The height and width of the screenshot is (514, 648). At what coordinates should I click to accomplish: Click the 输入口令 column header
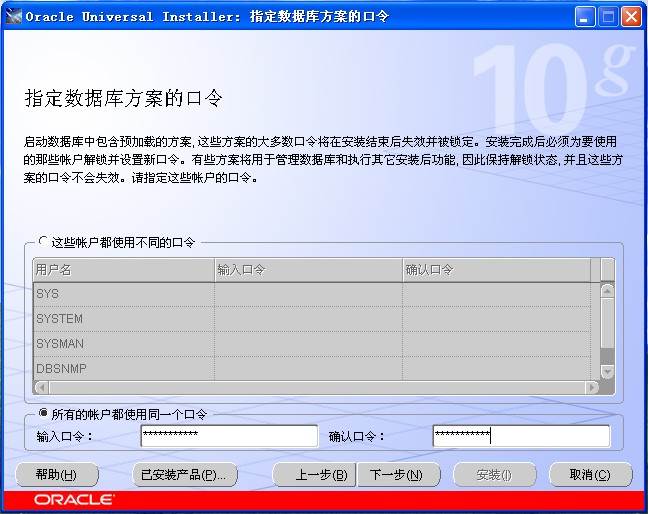tap(309, 270)
